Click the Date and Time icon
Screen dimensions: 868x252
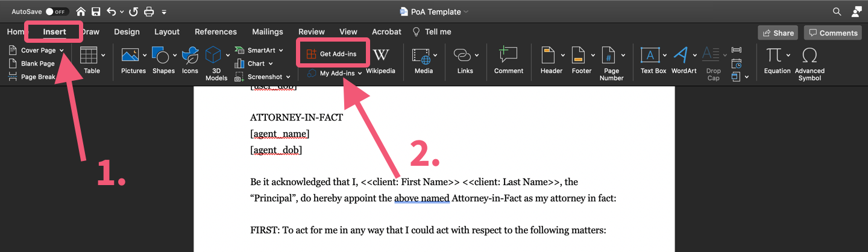pos(736,63)
